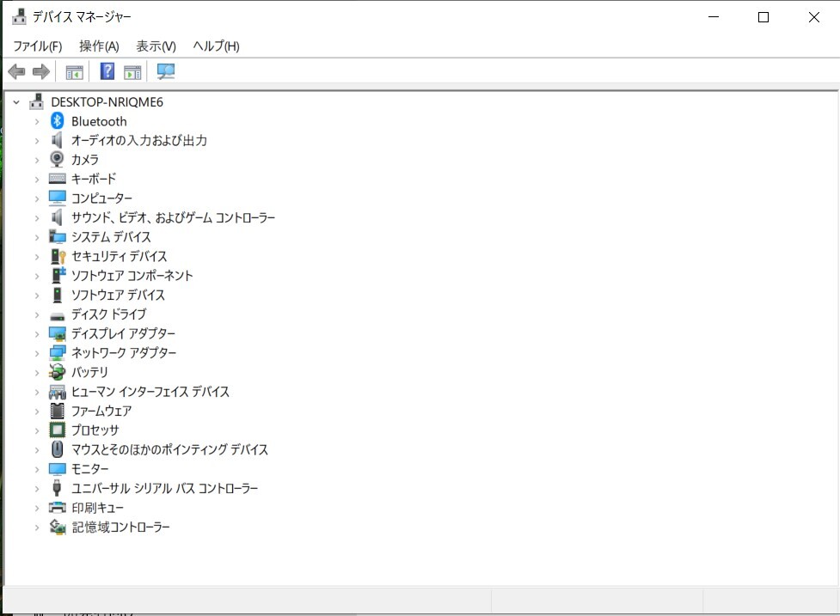Select the バッテリ label
The image size is (840, 616).
(89, 372)
